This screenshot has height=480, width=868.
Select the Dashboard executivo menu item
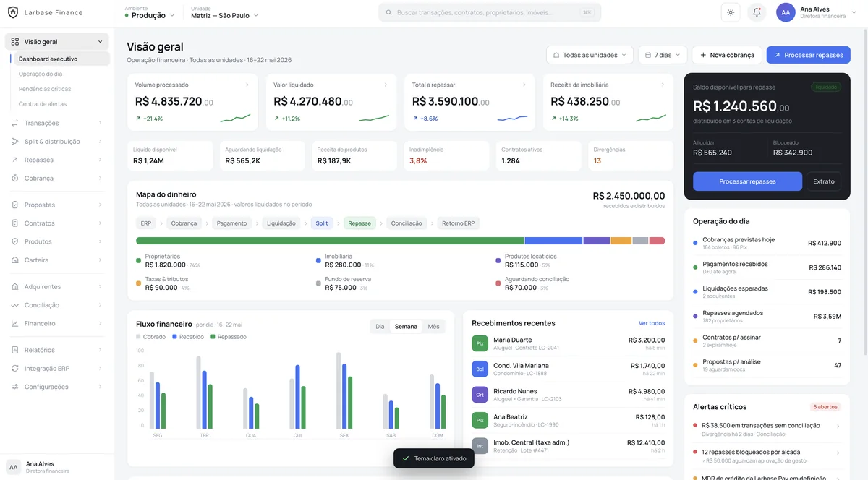click(x=61, y=59)
